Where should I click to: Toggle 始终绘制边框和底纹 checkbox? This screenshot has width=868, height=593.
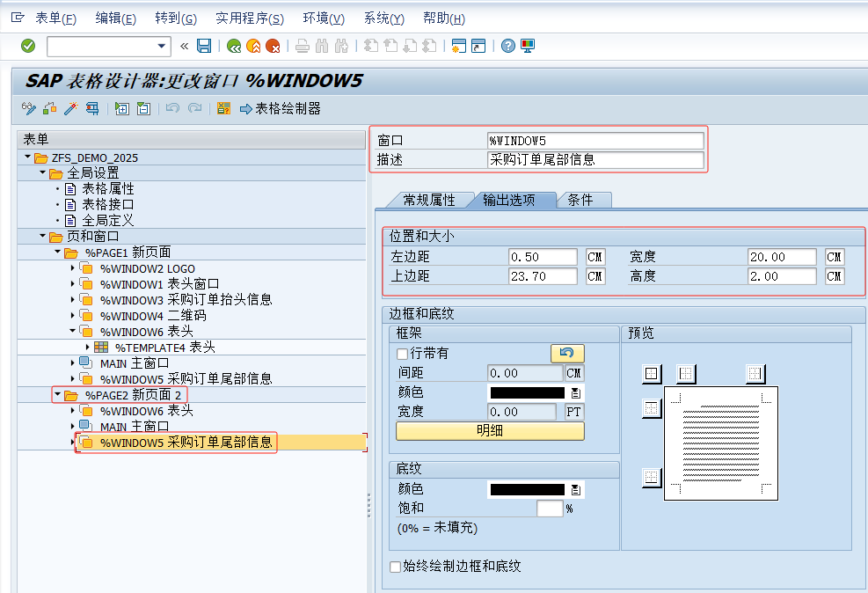tap(395, 567)
